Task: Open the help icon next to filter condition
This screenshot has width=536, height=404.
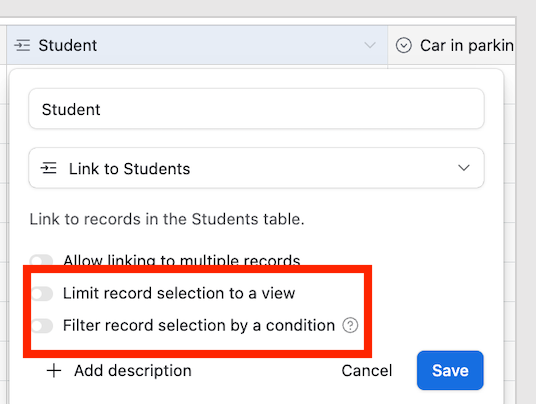Action: coord(350,325)
